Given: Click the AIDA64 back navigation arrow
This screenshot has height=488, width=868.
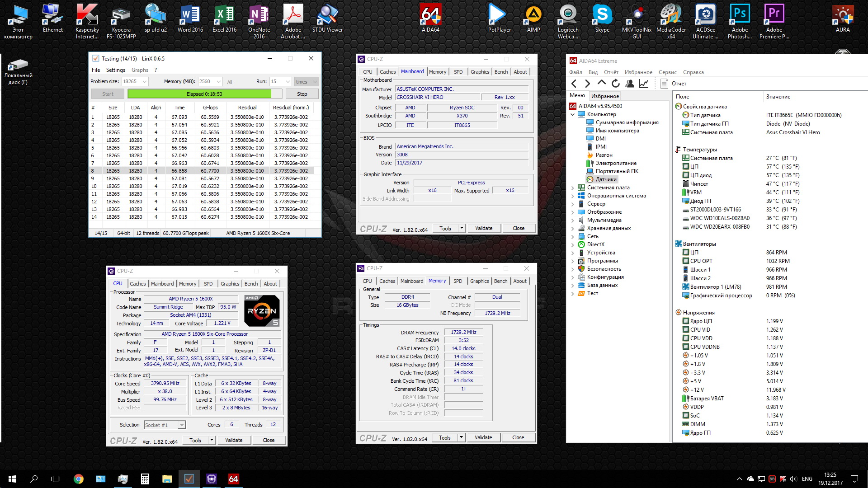Looking at the screenshot, I should click(574, 84).
